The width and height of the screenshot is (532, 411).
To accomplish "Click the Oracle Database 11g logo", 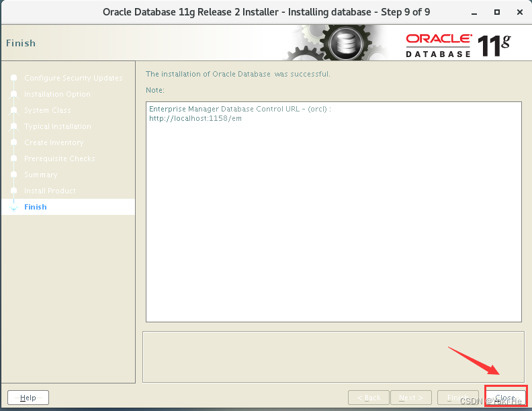I will pos(458,46).
